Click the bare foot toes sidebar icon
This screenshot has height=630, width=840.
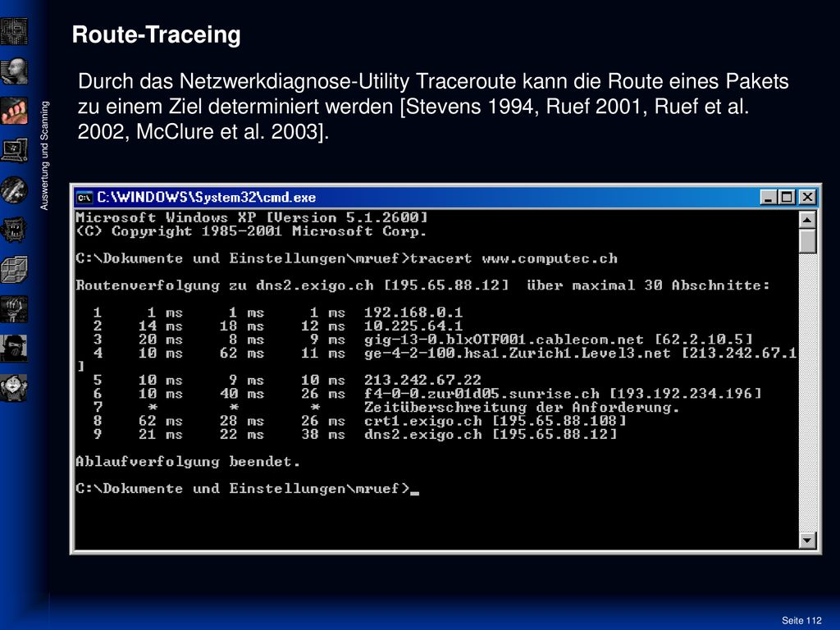[14, 111]
